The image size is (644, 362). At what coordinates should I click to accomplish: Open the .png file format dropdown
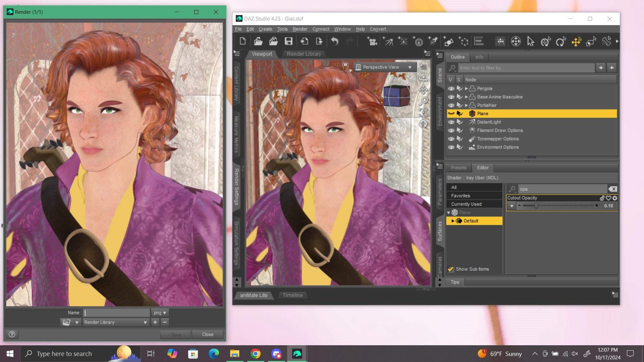pos(160,313)
